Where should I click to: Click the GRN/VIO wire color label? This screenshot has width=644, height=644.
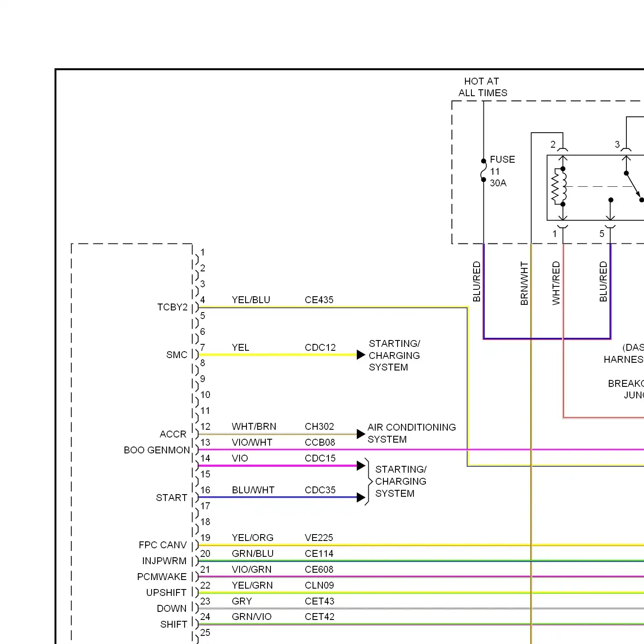(x=252, y=617)
